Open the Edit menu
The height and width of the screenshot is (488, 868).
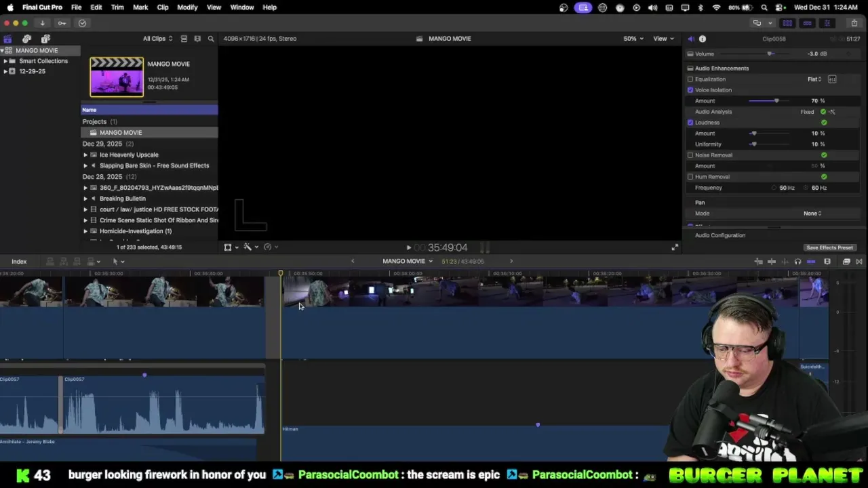click(96, 7)
